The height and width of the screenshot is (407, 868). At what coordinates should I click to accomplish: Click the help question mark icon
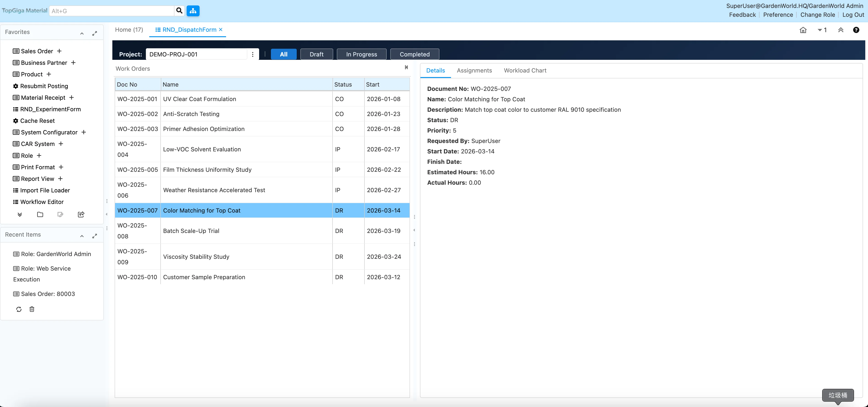(x=856, y=30)
